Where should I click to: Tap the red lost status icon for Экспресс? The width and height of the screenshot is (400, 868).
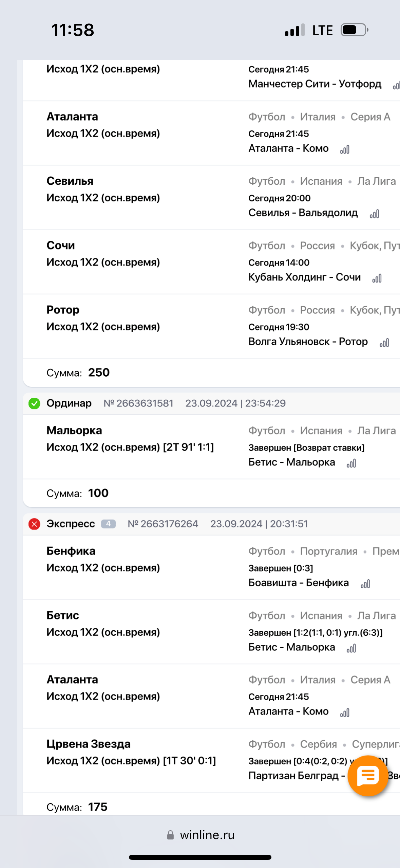[34, 524]
